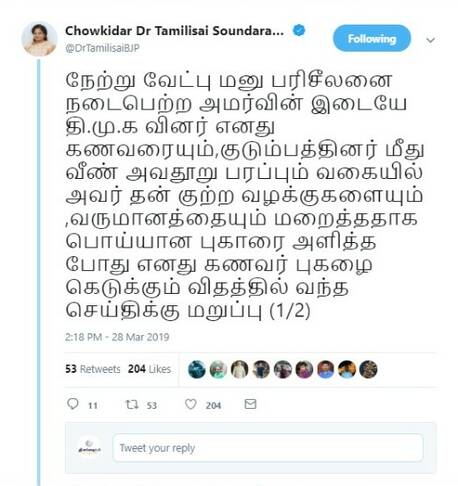Open the @DrTamilisaiBJP handle
Screen dimensions: 458x486
102,48
